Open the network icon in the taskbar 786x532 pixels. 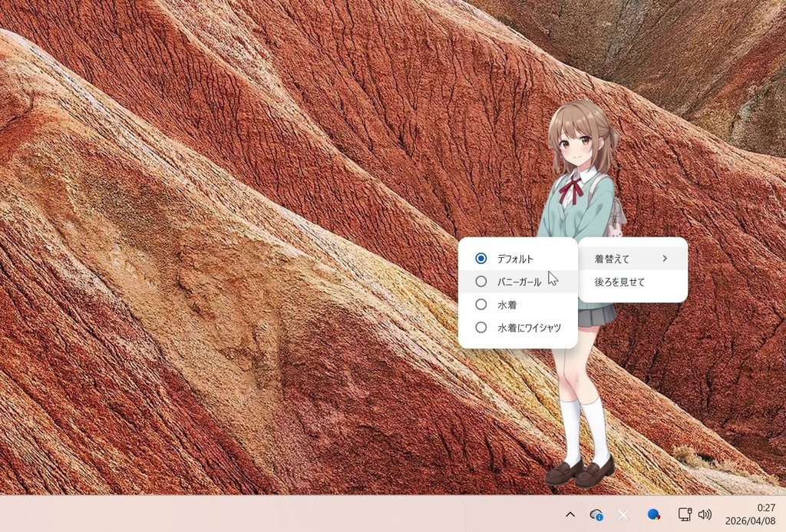(685, 514)
